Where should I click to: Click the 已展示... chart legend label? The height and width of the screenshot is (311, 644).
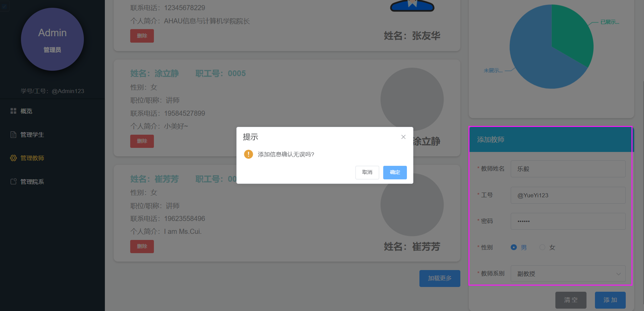610,22
